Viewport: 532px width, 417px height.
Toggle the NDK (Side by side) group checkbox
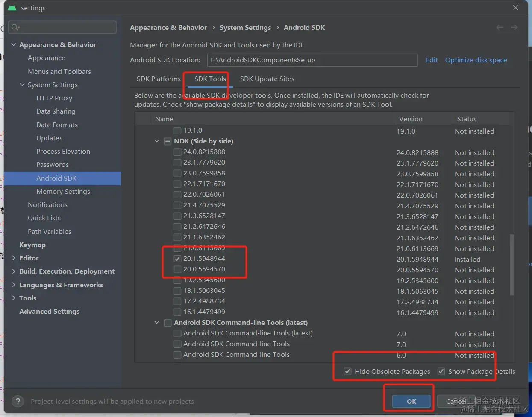point(168,141)
